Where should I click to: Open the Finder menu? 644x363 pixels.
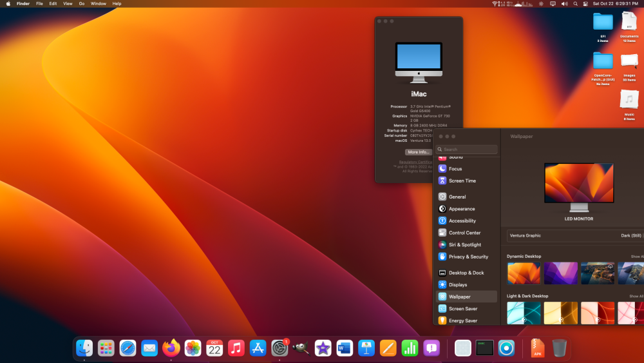tap(23, 4)
